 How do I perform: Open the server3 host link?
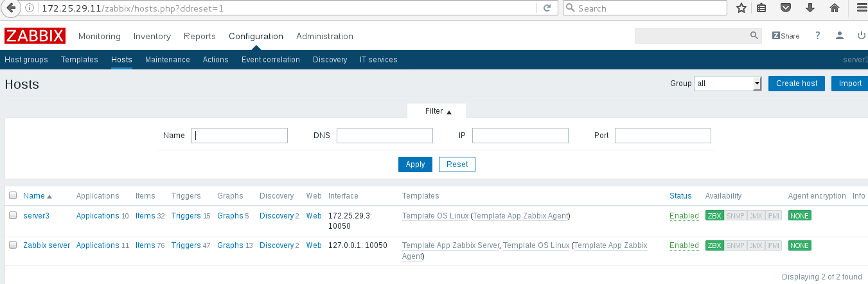(x=36, y=216)
